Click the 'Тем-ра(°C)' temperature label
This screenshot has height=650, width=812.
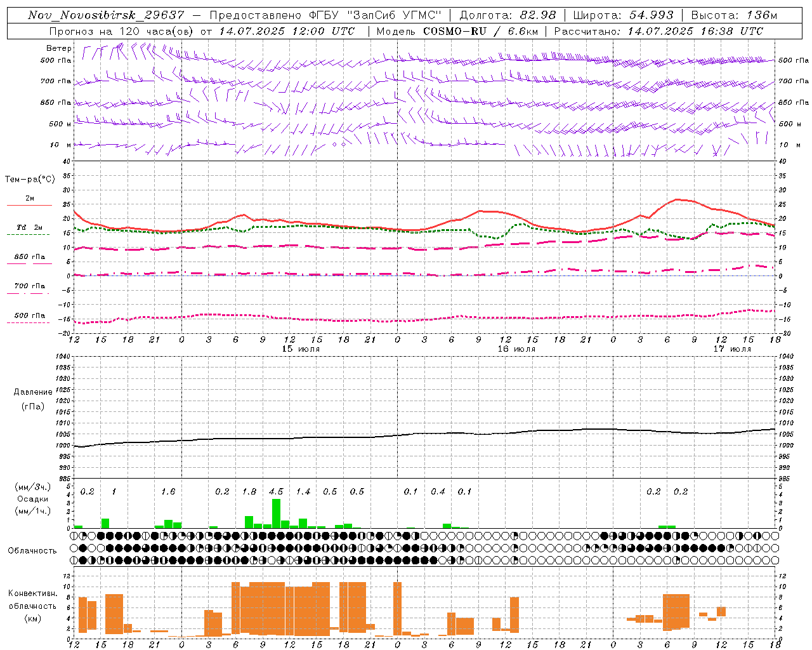30,180
